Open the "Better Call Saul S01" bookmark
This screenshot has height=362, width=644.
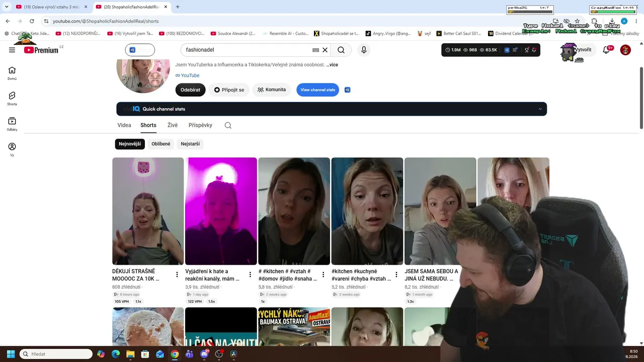(458, 34)
